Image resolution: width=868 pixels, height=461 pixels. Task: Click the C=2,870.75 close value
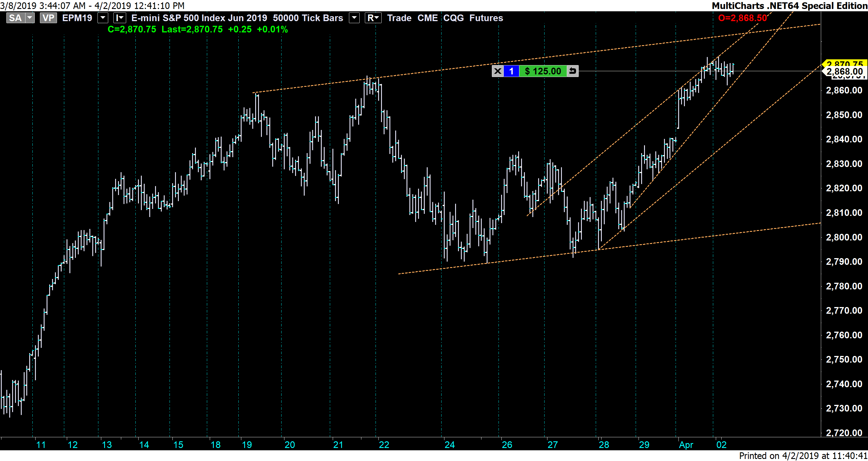point(132,29)
